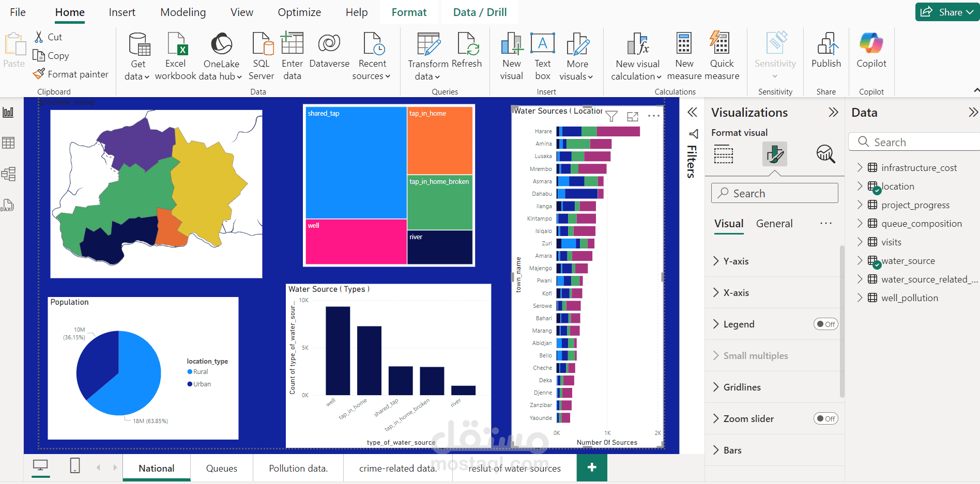Click the Copy icon in Clipboard
The height and width of the screenshot is (484, 980).
pyautogui.click(x=39, y=55)
